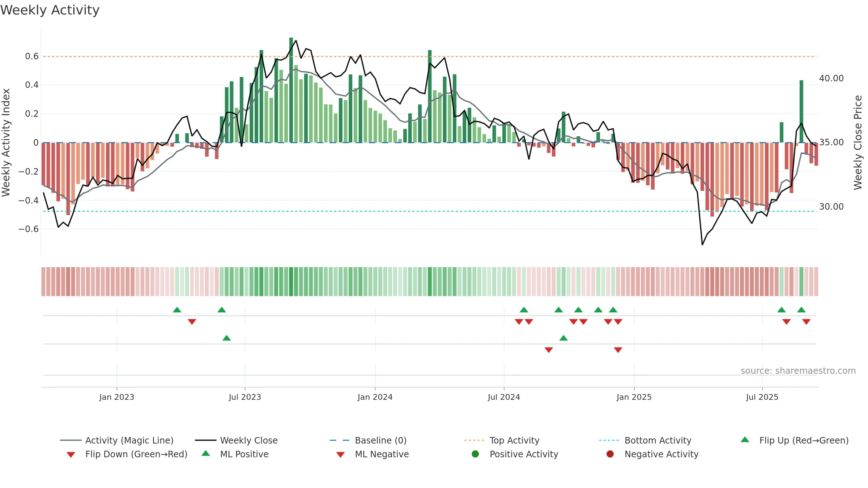Click the tall green bar in late 2025
The image size is (868, 488).
[x=801, y=111]
